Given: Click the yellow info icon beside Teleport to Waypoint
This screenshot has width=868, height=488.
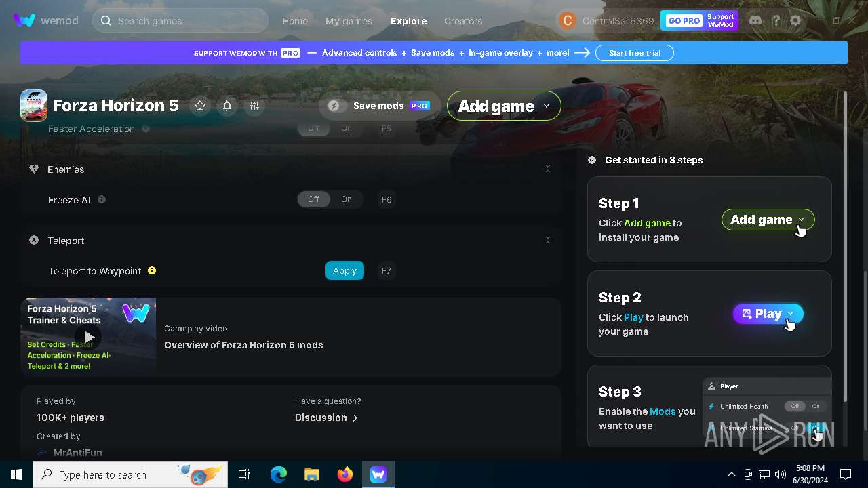Looking at the screenshot, I should (x=152, y=270).
